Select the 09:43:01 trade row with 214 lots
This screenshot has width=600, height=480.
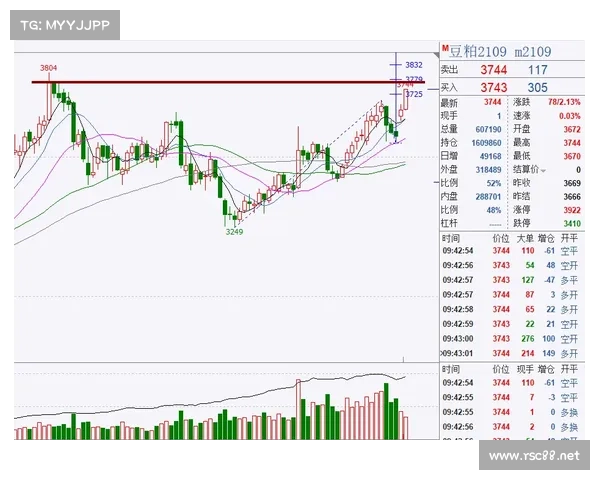tap(510, 353)
